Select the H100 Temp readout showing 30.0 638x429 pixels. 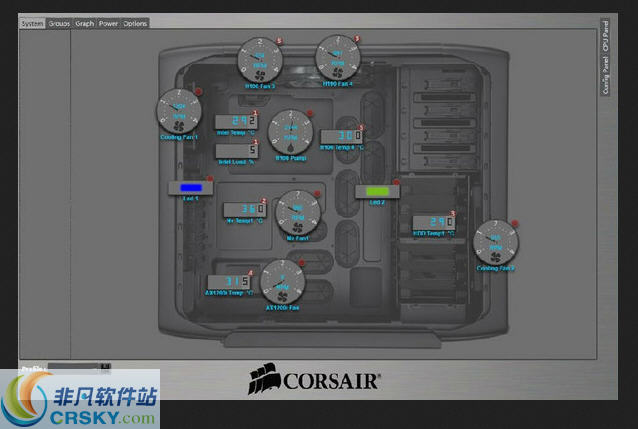click(341, 136)
